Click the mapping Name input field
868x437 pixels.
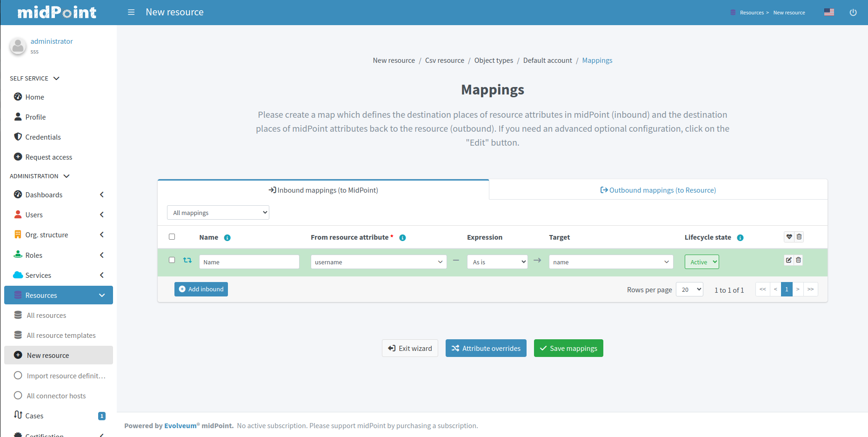point(249,262)
